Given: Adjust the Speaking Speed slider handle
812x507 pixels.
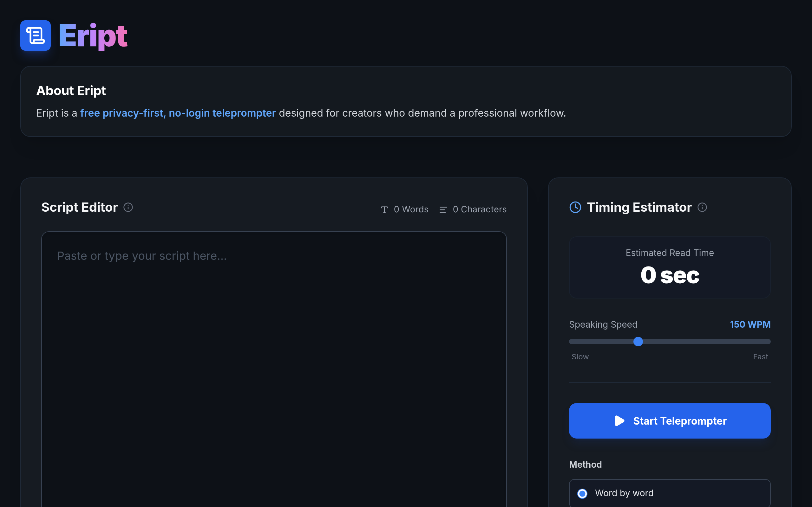Looking at the screenshot, I should (x=638, y=341).
